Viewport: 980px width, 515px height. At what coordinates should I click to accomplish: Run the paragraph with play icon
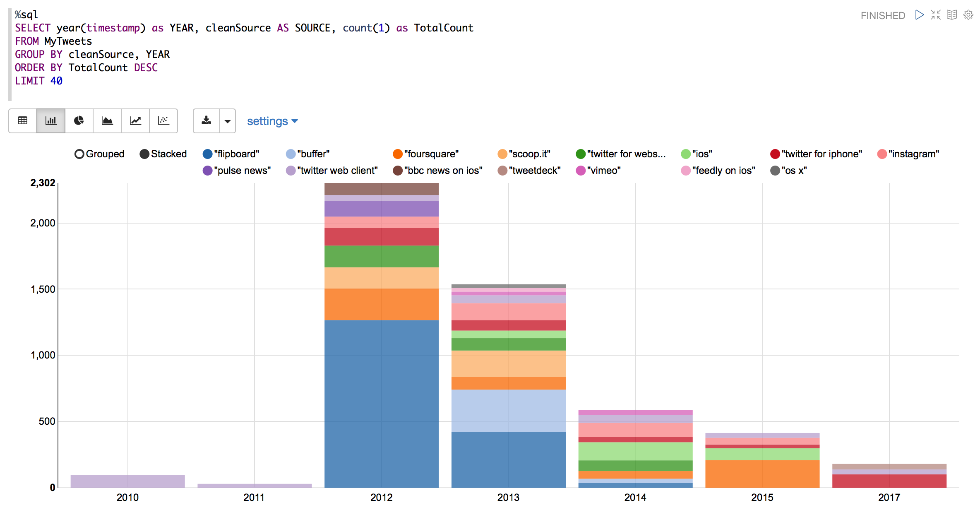click(920, 15)
